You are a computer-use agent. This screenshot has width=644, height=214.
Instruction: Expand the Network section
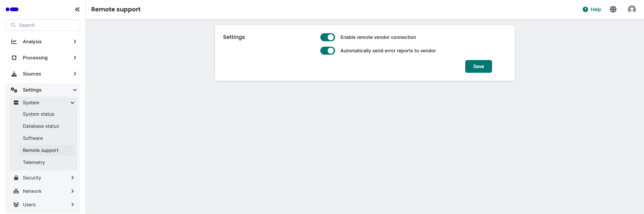pos(72,191)
